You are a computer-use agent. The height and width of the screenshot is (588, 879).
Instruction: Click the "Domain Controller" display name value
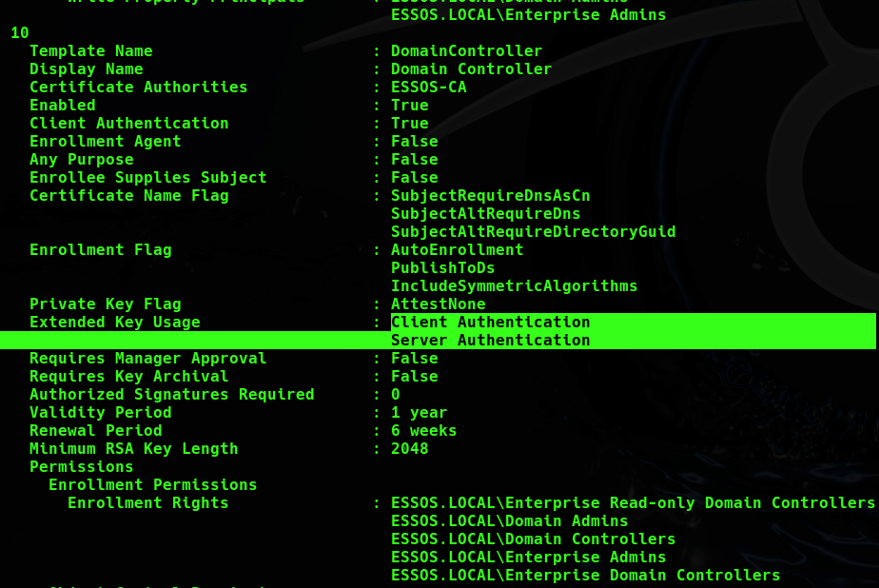click(471, 69)
